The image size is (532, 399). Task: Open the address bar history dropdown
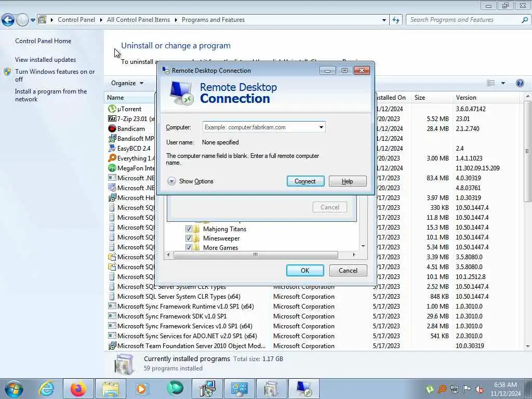[x=384, y=20]
